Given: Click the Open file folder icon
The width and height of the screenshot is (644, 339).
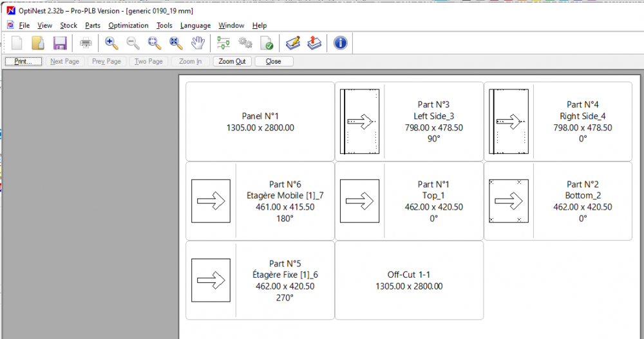Looking at the screenshot, I should click(x=38, y=42).
